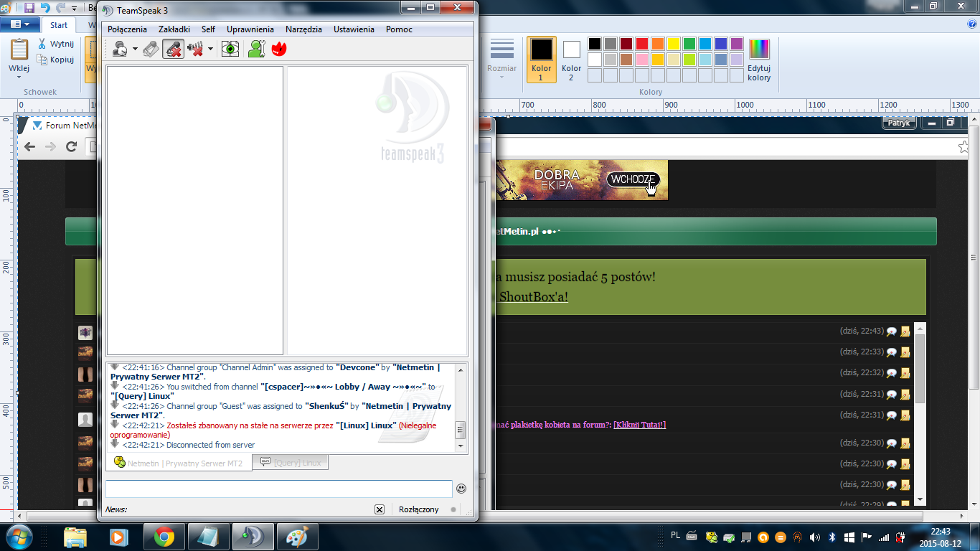Open the Self menu in TeamSpeak
Screen dimensions: 980x551
coord(208,29)
